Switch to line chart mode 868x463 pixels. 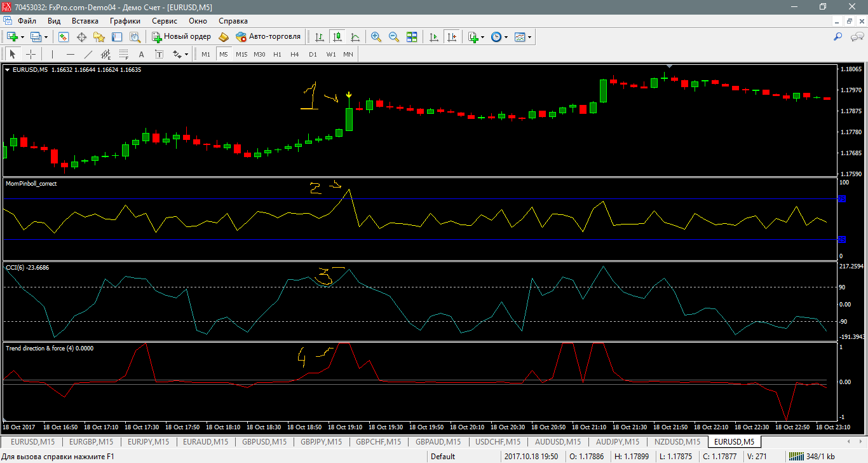pyautogui.click(x=355, y=37)
